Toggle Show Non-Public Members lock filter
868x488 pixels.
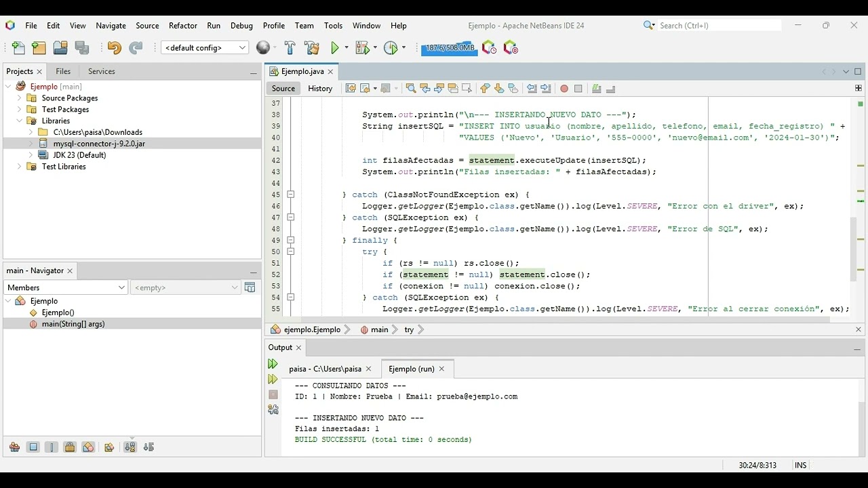pos(70,447)
